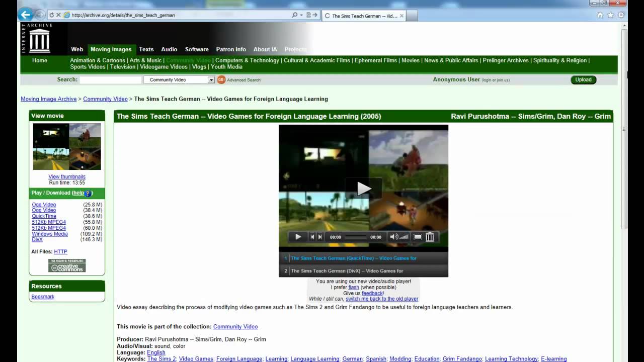This screenshot has width=644, height=362.
Task: Skip to previous track in player
Action: pos(312,237)
